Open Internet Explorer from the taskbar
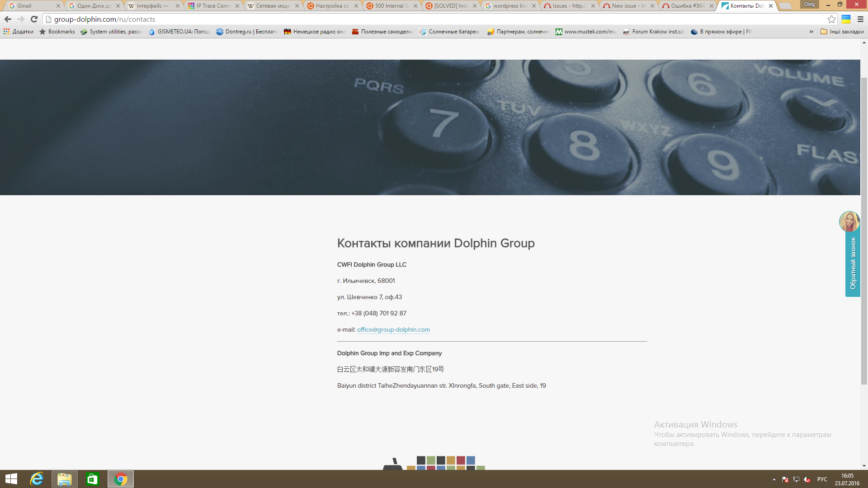Image resolution: width=868 pixels, height=488 pixels. coord(37,479)
